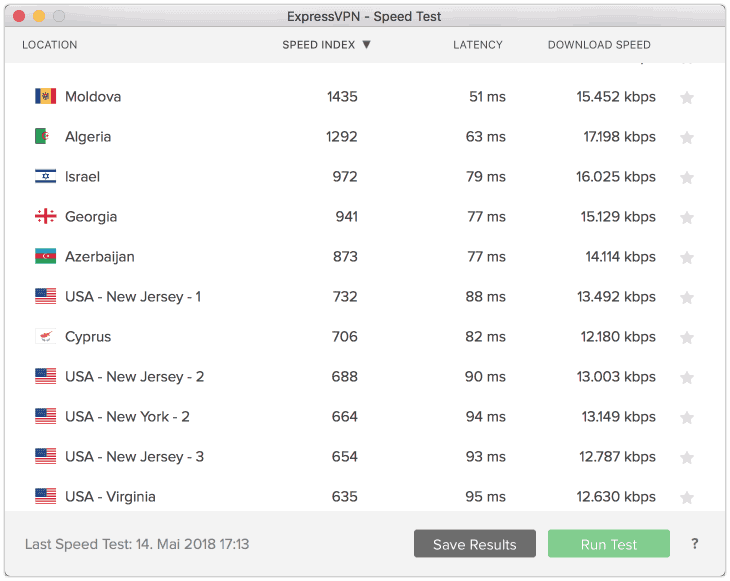Minimize the Speed Test window
This screenshot has height=581, width=730.
click(39, 16)
